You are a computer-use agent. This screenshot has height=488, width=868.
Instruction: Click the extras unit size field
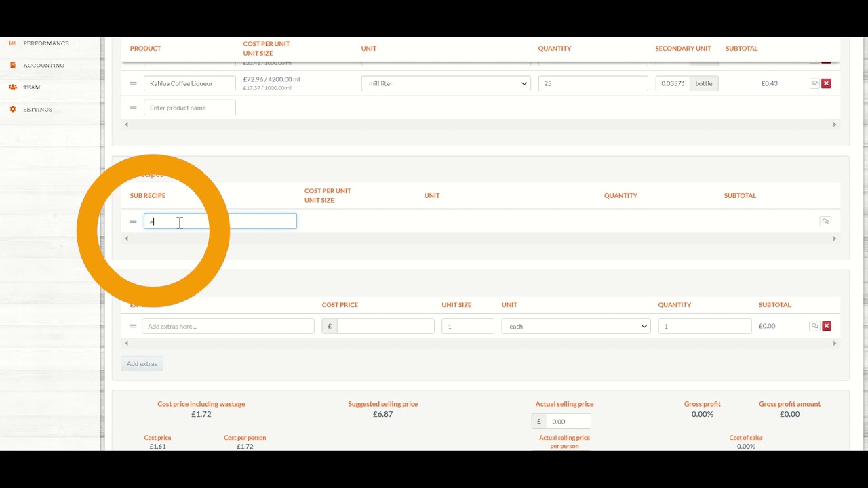pyautogui.click(x=468, y=326)
